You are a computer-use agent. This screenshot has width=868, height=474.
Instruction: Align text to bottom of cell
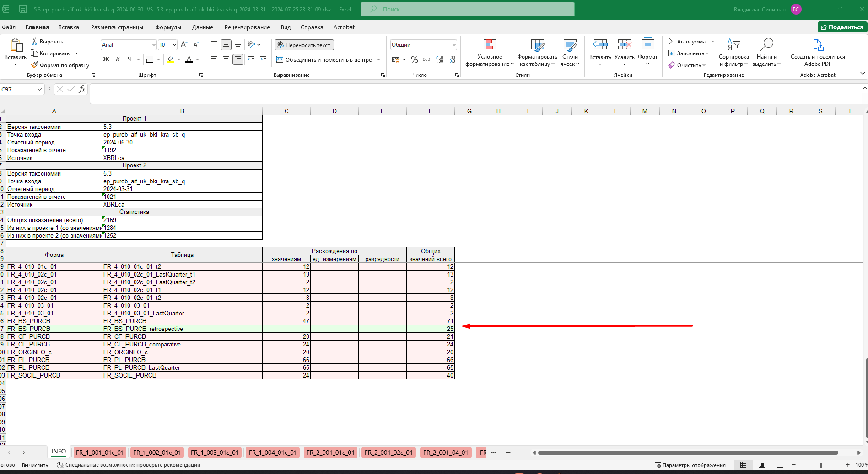tap(238, 45)
